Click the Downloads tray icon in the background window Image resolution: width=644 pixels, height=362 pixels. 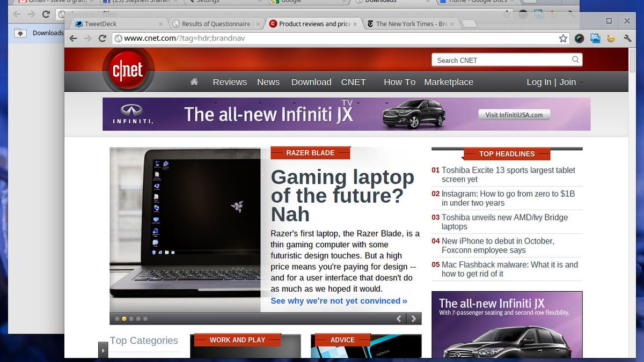coord(20,33)
